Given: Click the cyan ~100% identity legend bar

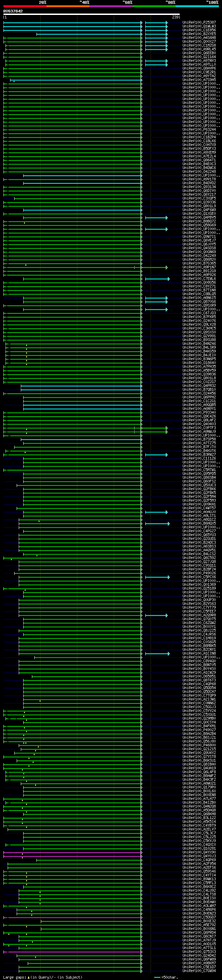Looking at the screenshot, I should [197, 6].
